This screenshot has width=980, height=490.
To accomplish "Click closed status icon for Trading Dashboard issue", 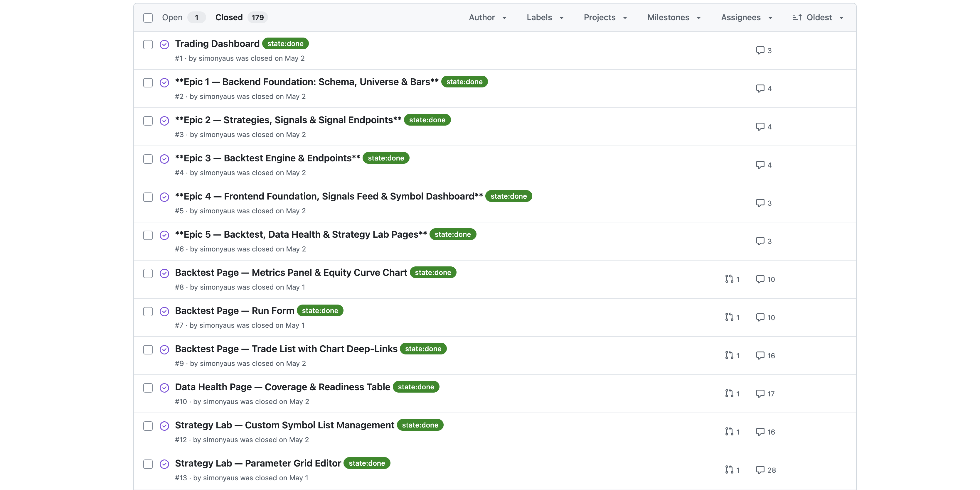I will tap(164, 45).
